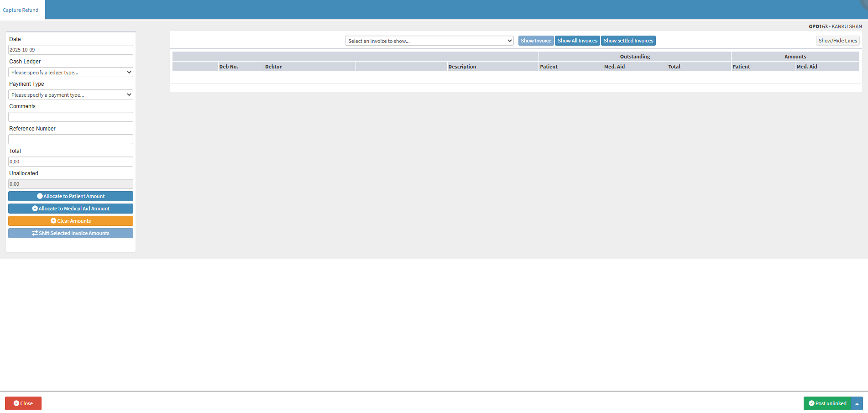Click the Outstanding Med. Aid column header
This screenshot has width=868, height=413.
[x=635, y=67]
